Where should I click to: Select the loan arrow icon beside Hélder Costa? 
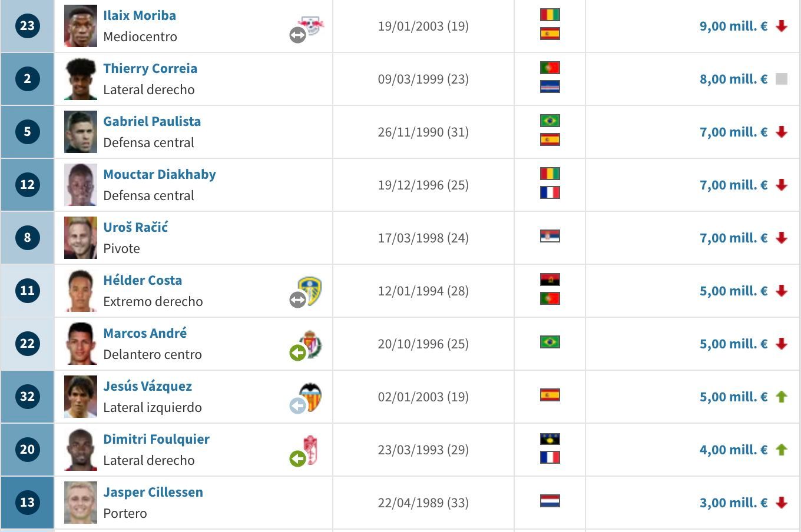(297, 299)
